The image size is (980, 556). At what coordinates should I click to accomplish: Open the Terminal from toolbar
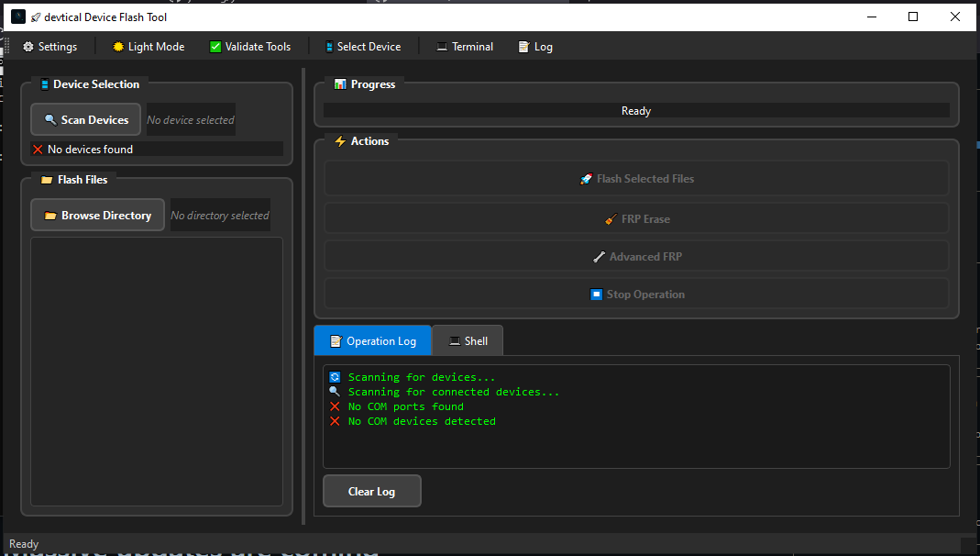point(465,46)
